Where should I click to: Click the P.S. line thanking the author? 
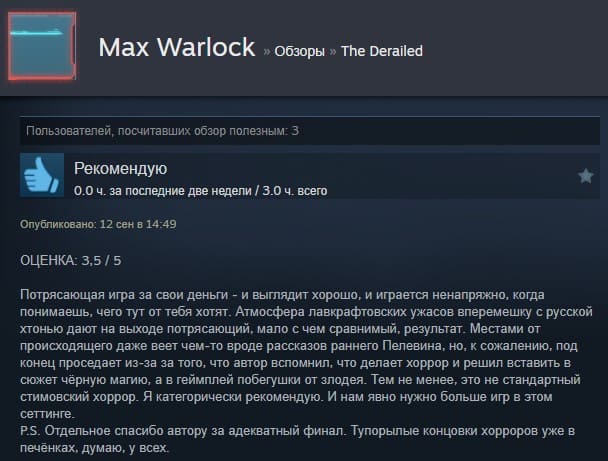pos(297,431)
